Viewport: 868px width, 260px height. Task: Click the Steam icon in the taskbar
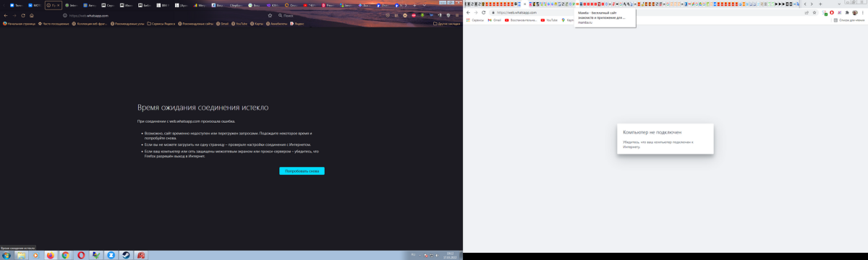point(126,255)
